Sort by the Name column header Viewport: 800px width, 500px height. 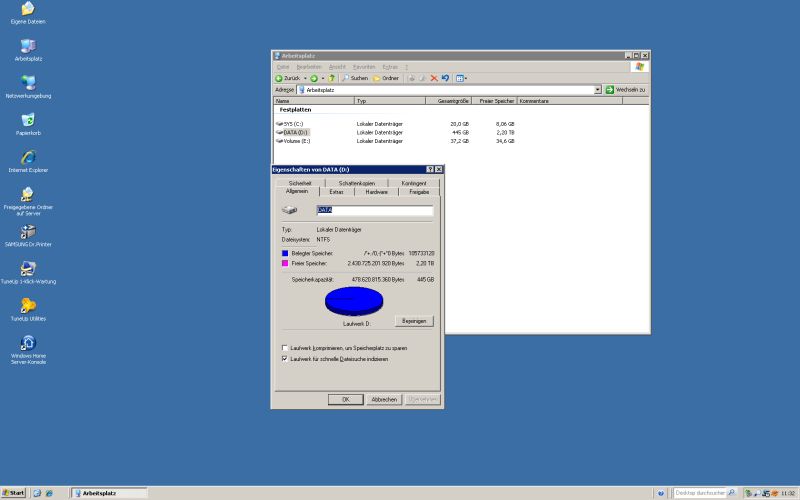tap(314, 101)
